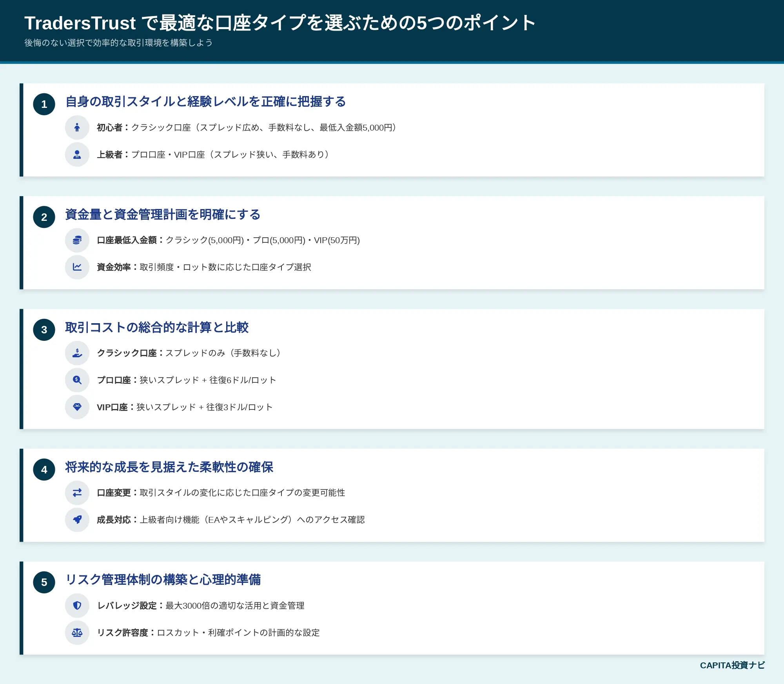Click the number 1 circle badge

pos(44,104)
